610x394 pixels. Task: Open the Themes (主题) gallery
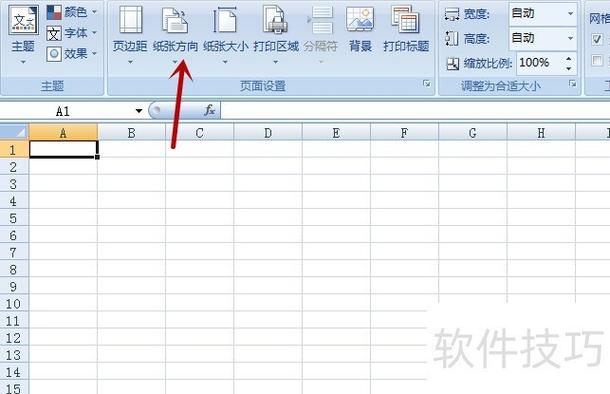click(x=23, y=33)
